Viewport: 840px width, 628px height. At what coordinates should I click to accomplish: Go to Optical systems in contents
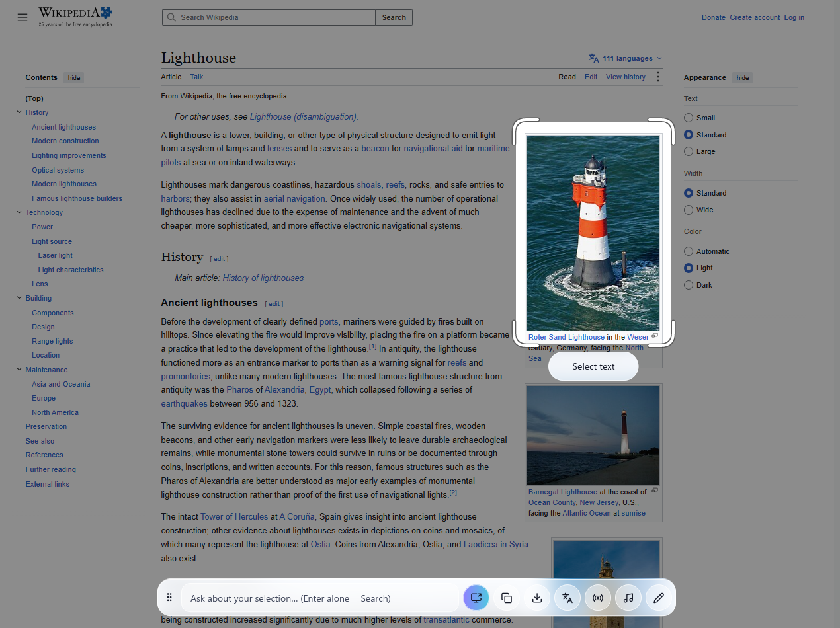click(58, 170)
